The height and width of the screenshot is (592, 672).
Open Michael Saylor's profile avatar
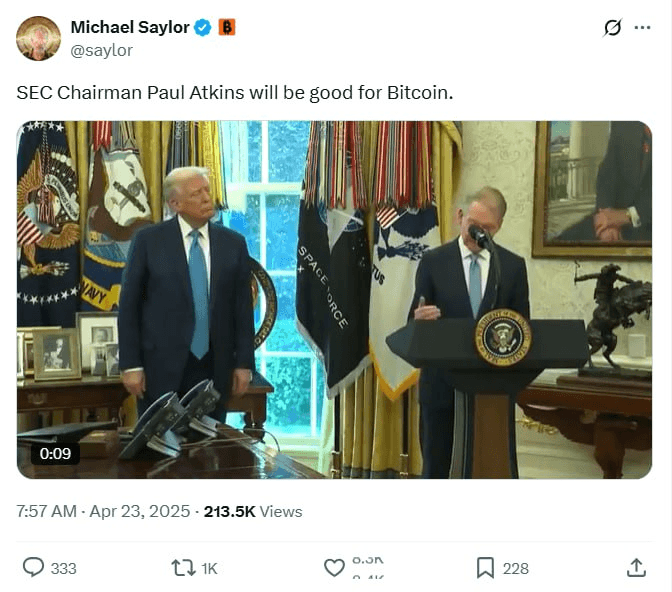click(38, 38)
